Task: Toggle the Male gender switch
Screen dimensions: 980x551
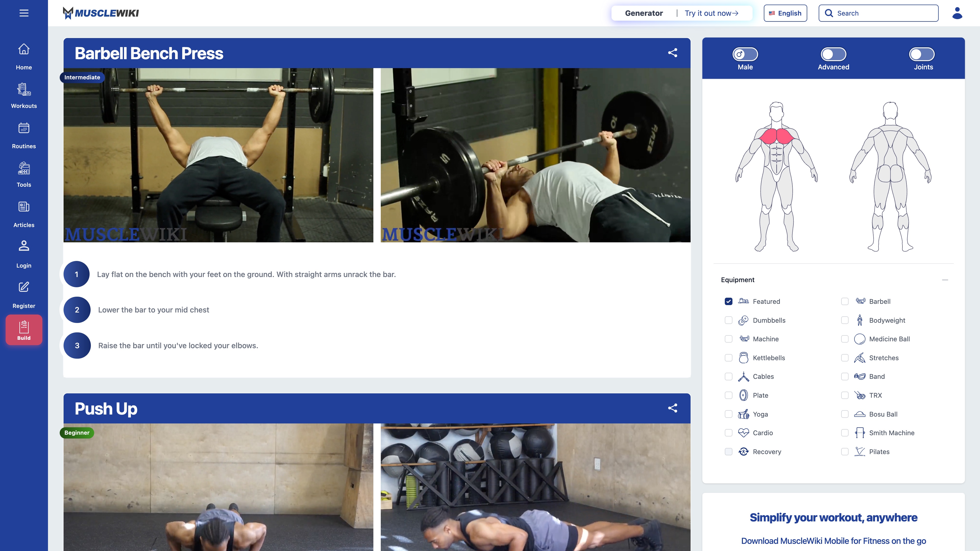Action: point(745,54)
